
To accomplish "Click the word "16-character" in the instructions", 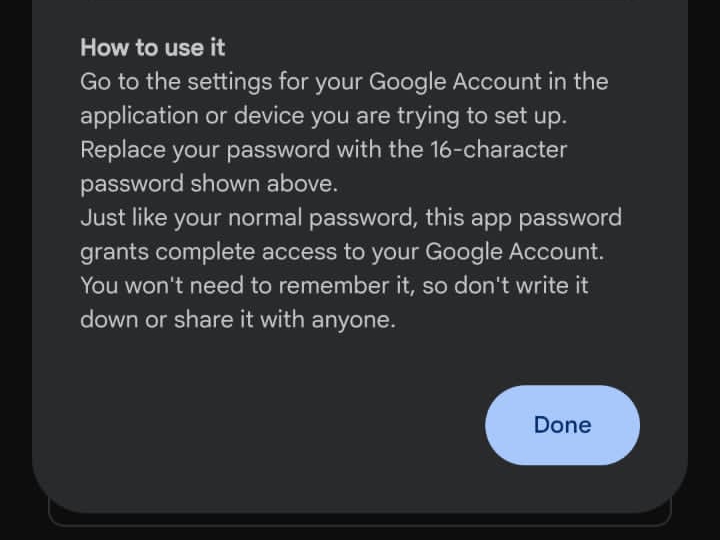I will point(496,150).
